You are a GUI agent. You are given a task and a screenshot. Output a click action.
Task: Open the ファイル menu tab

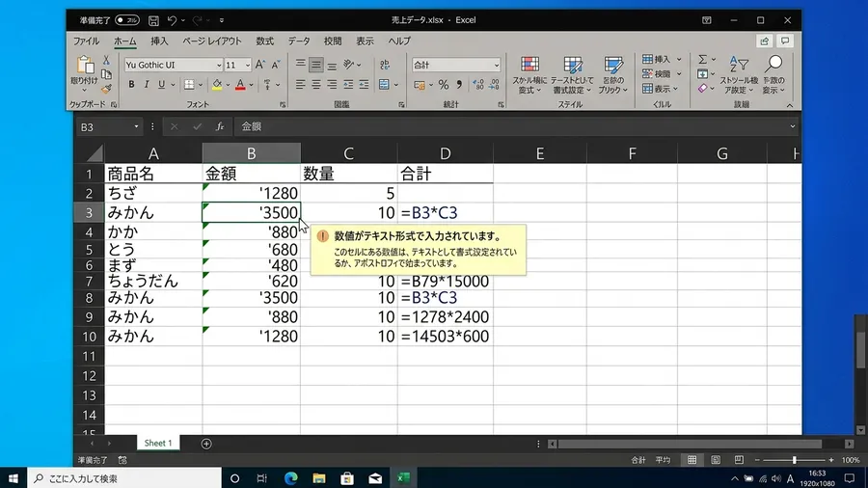(87, 41)
